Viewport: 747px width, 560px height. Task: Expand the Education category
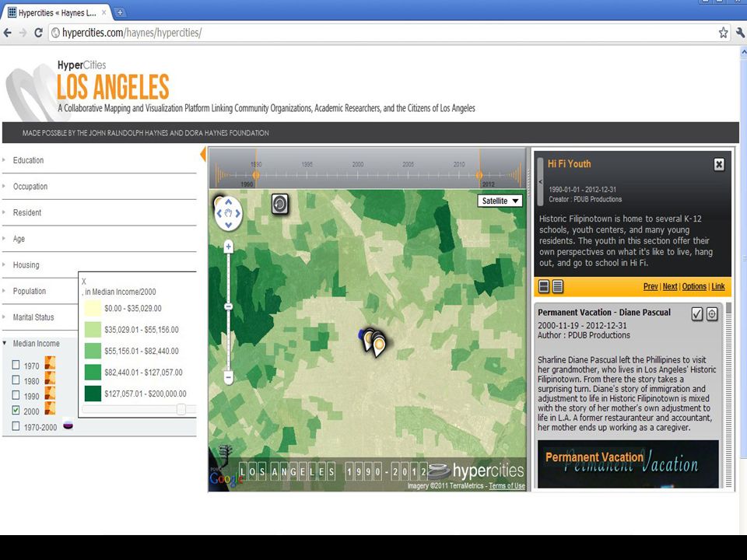point(28,160)
